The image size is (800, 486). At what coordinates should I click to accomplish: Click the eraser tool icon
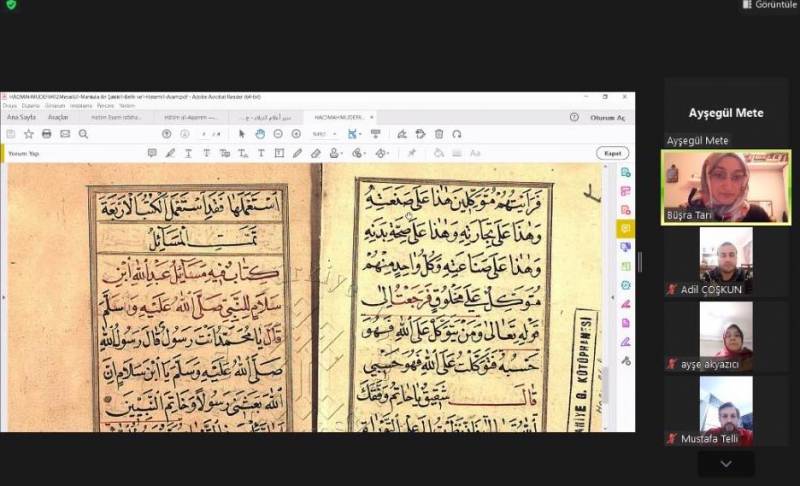pyautogui.click(x=316, y=153)
